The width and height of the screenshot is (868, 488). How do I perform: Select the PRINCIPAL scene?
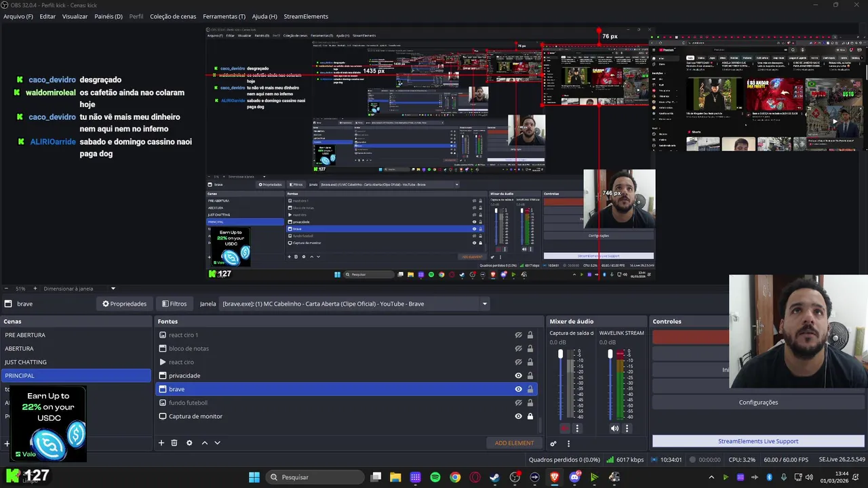coord(76,375)
